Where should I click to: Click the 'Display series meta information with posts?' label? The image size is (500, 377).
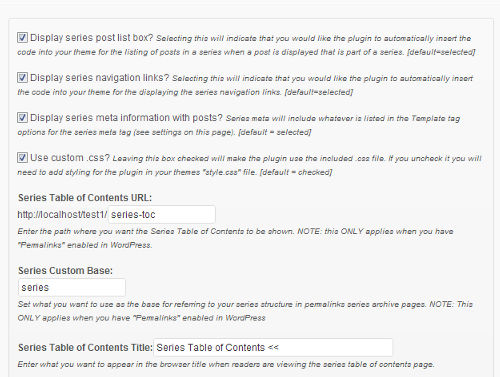pyautogui.click(x=126, y=118)
